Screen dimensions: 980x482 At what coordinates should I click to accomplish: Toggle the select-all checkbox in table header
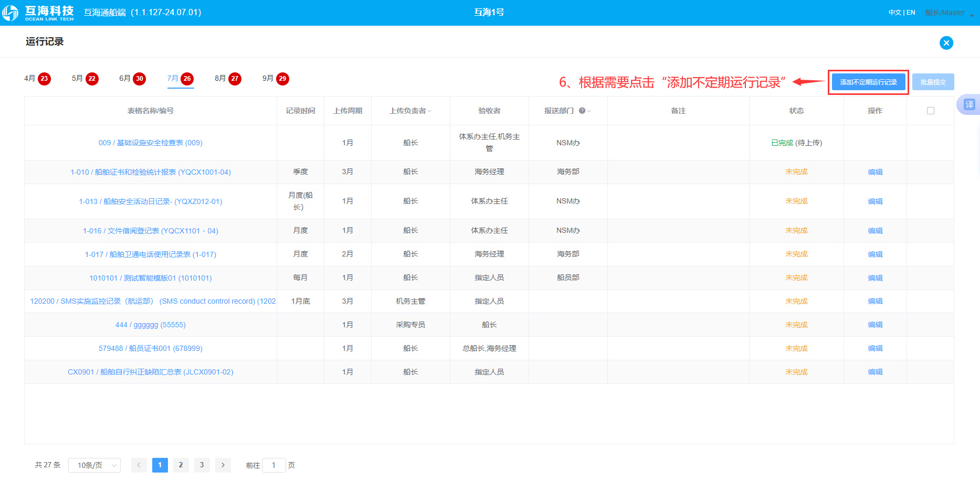coord(930,111)
